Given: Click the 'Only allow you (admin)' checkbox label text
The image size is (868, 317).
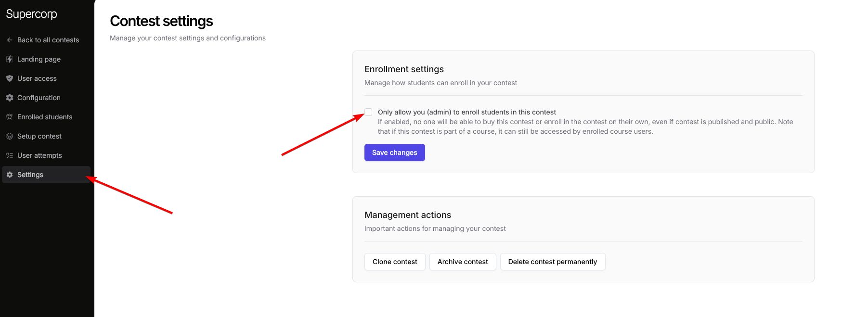Looking at the screenshot, I should (466, 112).
